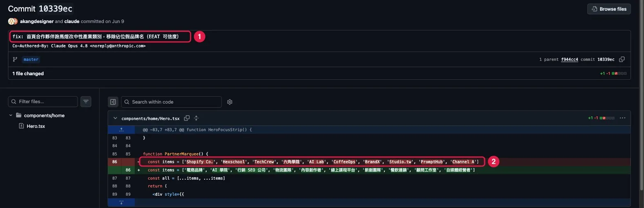Focus the Filter files input

[43, 102]
